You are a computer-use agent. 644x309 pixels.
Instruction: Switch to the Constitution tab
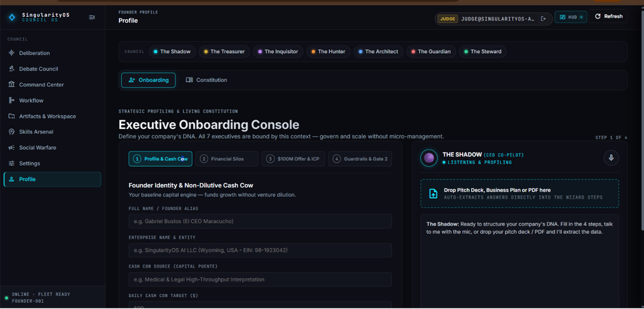pos(206,80)
